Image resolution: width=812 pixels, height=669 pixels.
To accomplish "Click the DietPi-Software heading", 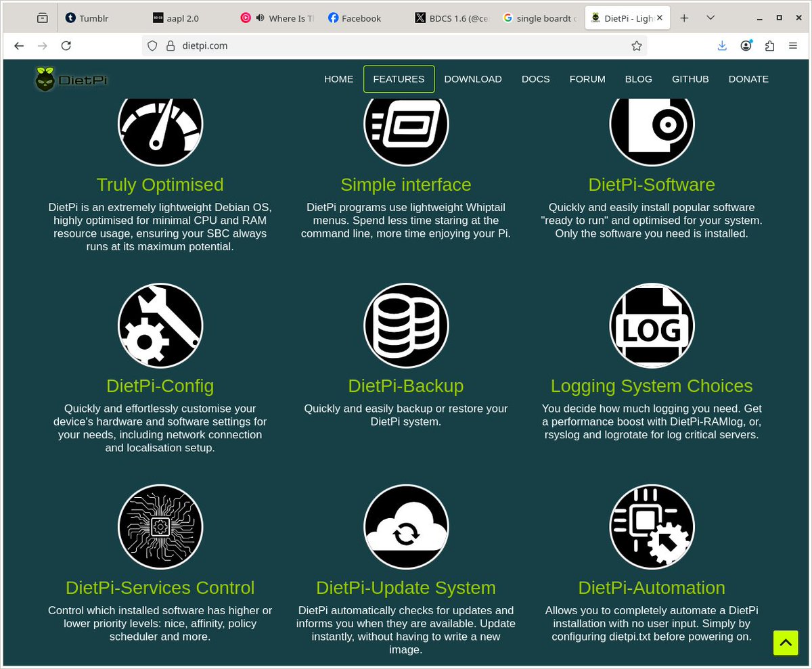I will (652, 185).
